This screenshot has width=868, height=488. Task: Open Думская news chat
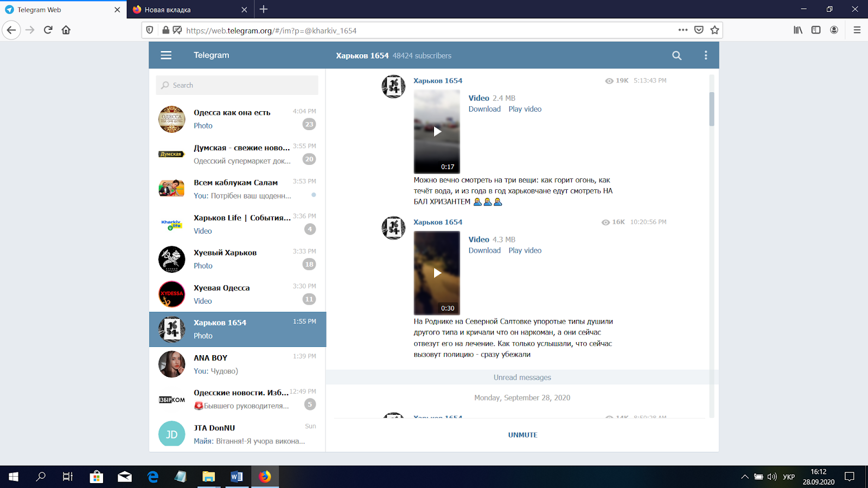[238, 154]
